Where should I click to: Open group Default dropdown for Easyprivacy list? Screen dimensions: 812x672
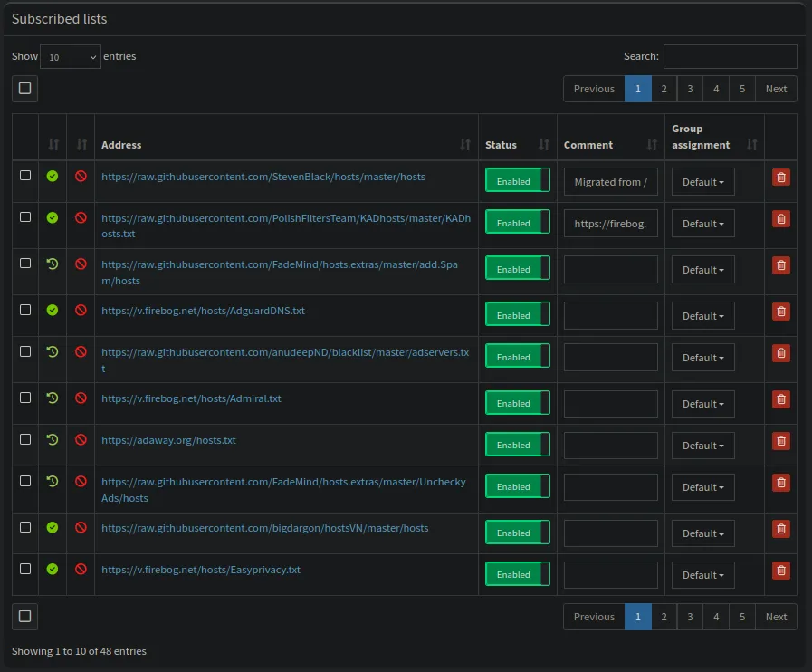(x=702, y=575)
